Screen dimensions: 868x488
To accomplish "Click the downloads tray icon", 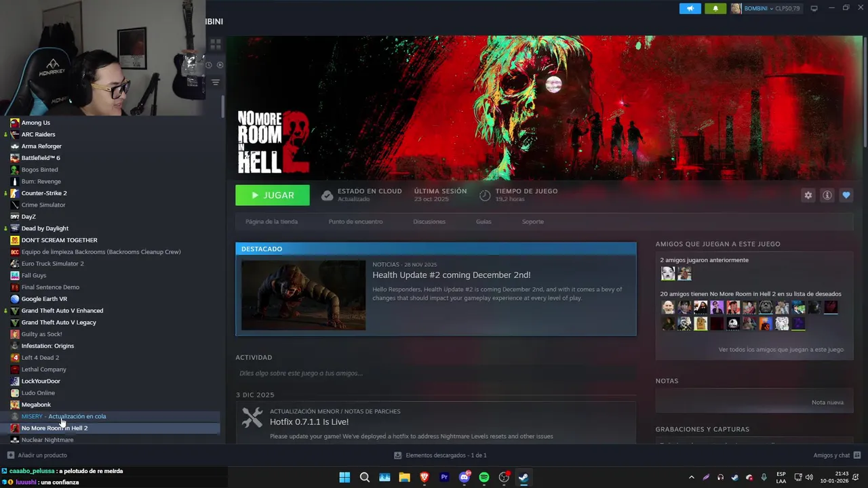I will (x=398, y=455).
